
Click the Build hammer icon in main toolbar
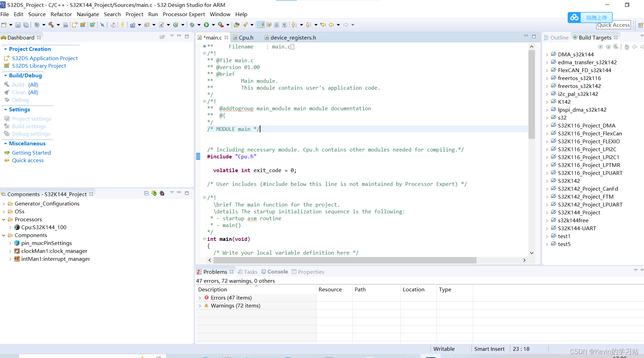tap(51, 25)
